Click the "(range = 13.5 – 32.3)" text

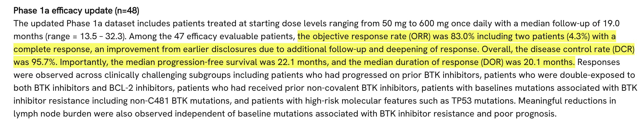coord(85,36)
